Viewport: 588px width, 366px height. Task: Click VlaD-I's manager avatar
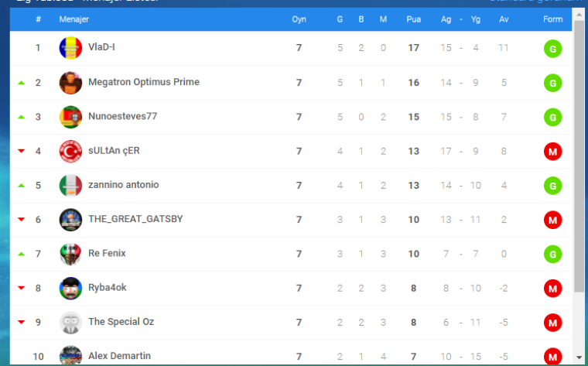[70, 48]
